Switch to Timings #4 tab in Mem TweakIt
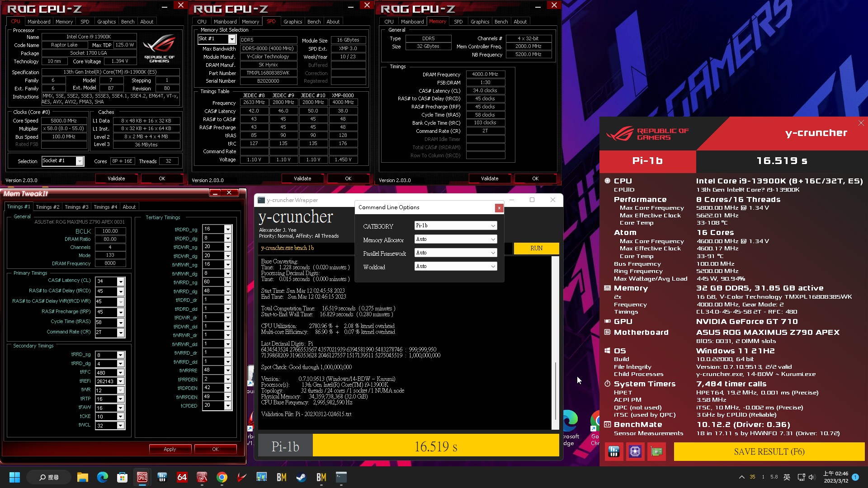868x488 pixels. 105,207
